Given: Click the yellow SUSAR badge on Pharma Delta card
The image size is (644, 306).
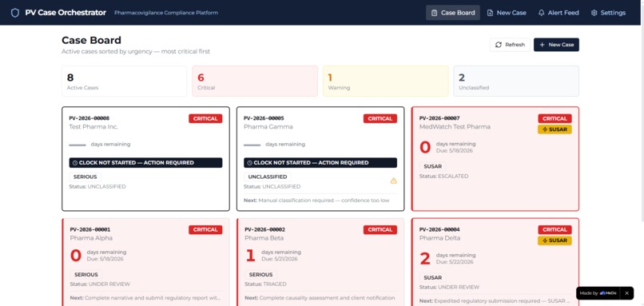Looking at the screenshot, I should pyautogui.click(x=555, y=240).
